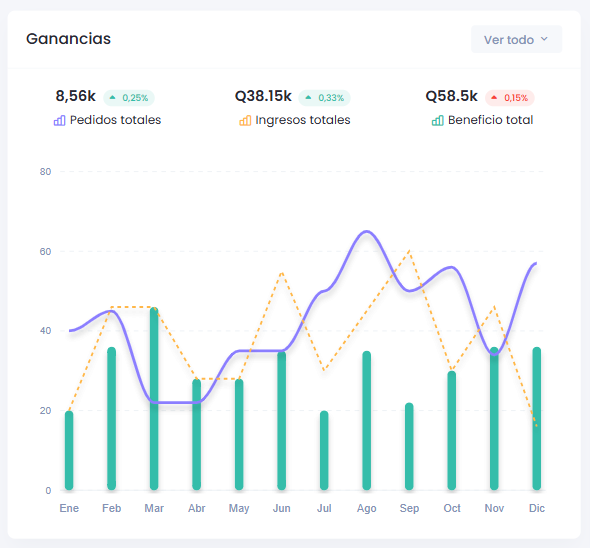Click the green Mar bar in chart

point(154,399)
